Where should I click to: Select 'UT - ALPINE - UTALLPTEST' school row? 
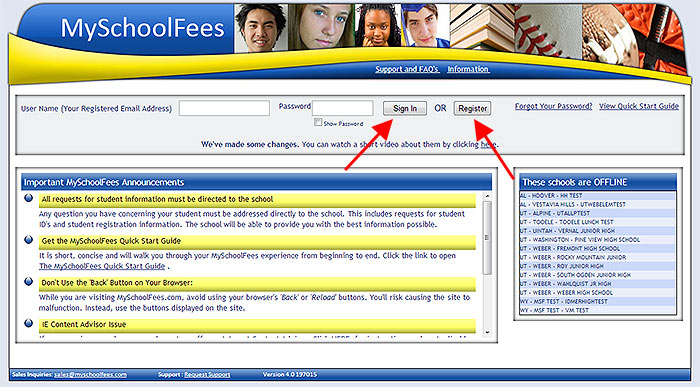pos(597,213)
